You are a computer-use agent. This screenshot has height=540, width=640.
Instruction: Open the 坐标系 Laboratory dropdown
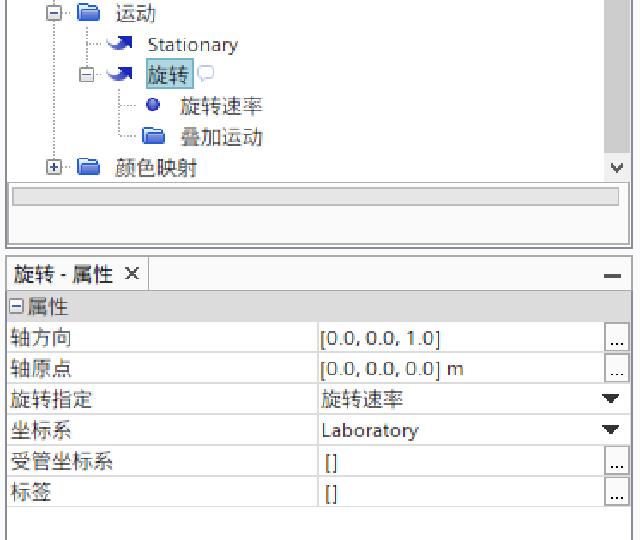click(x=611, y=430)
